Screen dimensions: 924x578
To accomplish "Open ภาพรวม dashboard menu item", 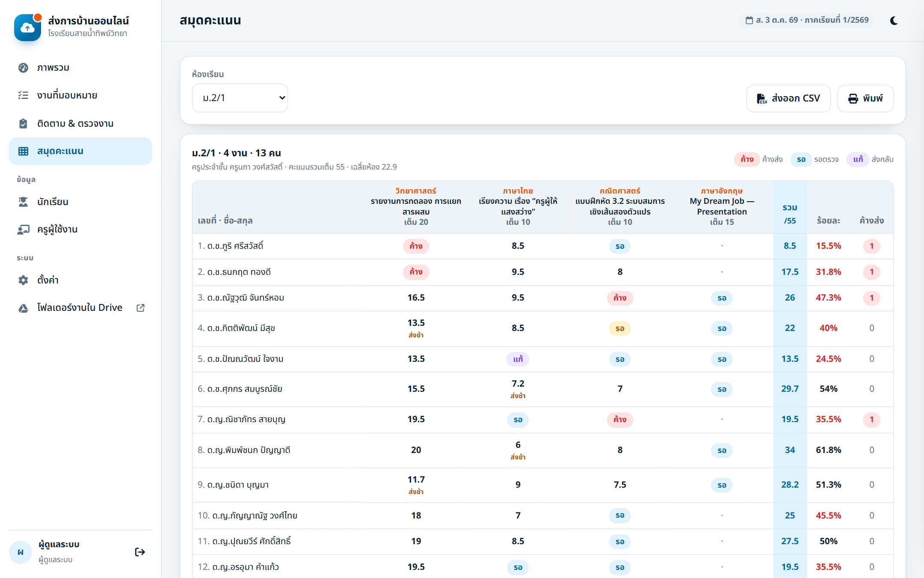I will tap(80, 68).
